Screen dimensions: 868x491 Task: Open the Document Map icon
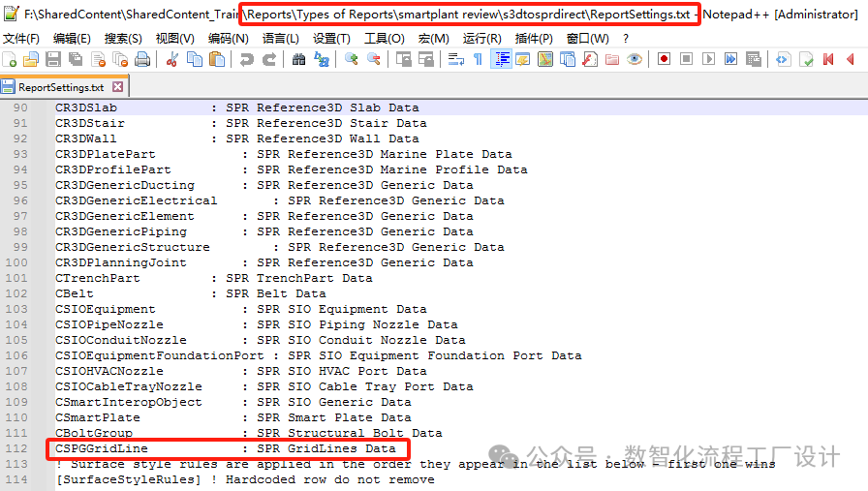[545, 59]
